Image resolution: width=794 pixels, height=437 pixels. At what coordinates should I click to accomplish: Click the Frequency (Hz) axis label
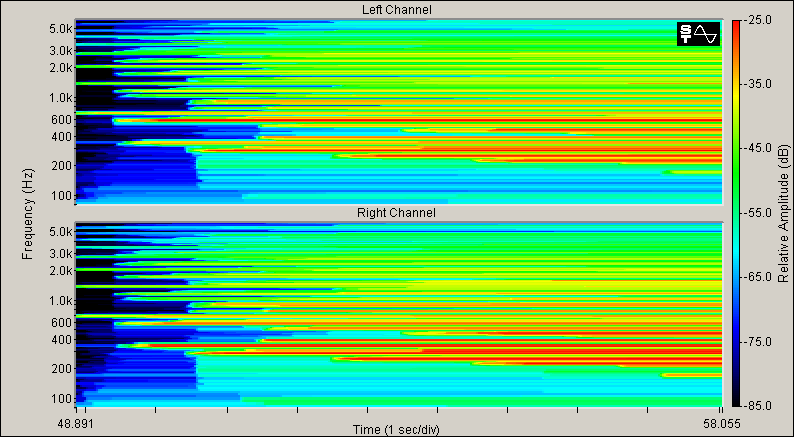coord(27,214)
